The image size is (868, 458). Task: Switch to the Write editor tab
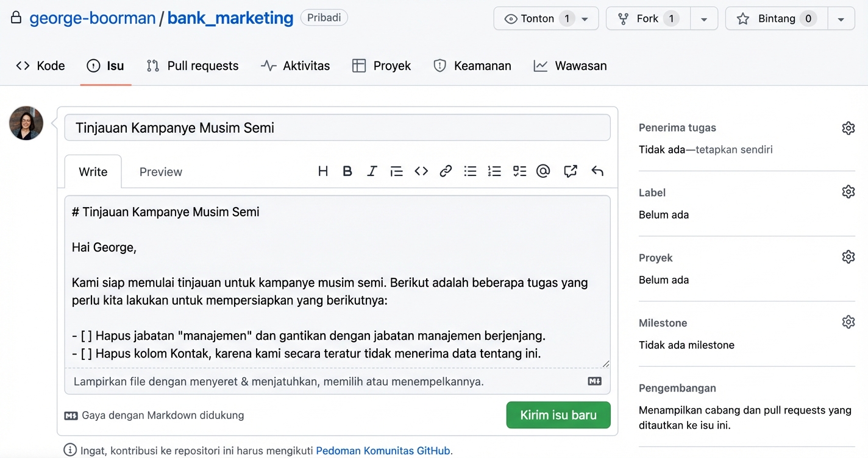pyautogui.click(x=93, y=172)
